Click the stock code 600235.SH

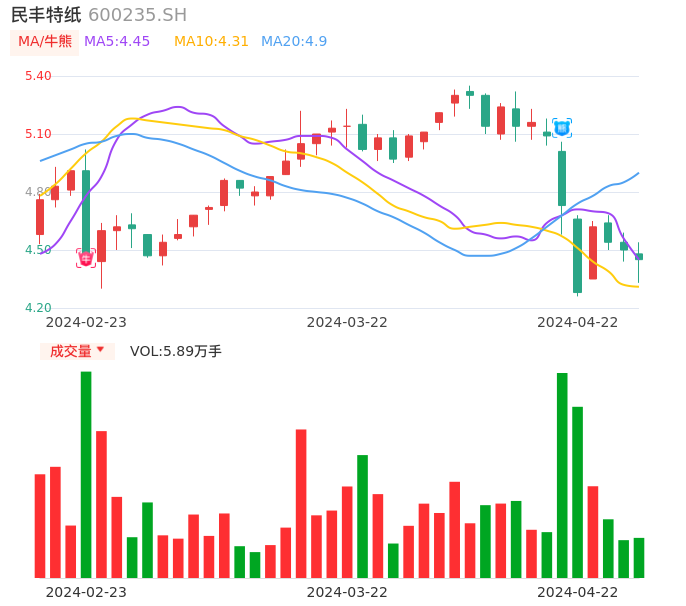coord(137,15)
